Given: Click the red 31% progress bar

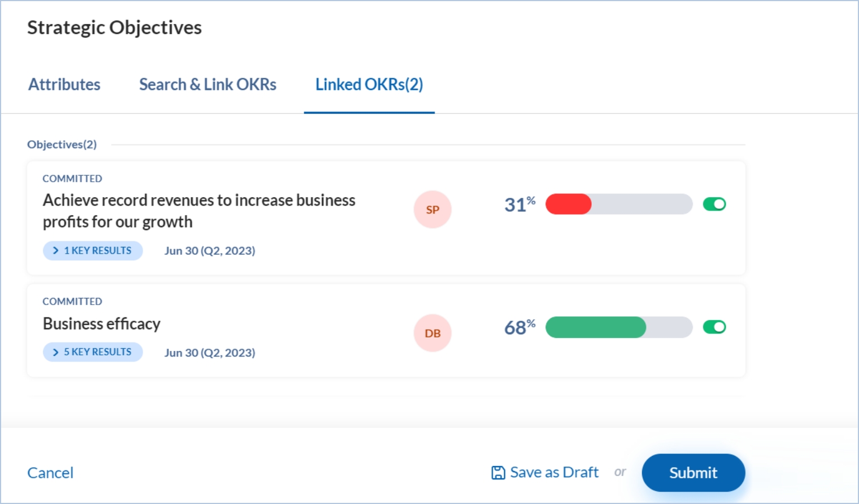Looking at the screenshot, I should click(x=619, y=205).
